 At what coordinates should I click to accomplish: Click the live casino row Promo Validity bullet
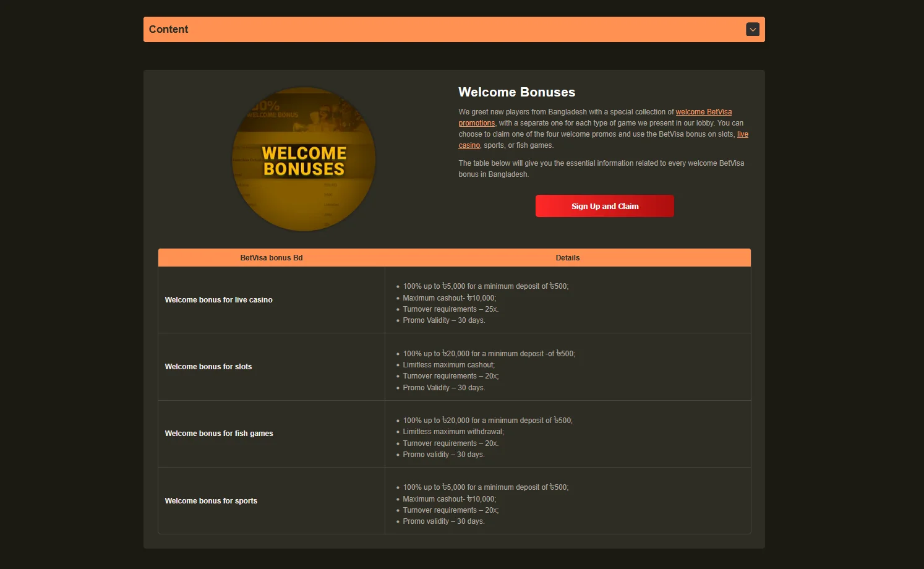pos(443,320)
